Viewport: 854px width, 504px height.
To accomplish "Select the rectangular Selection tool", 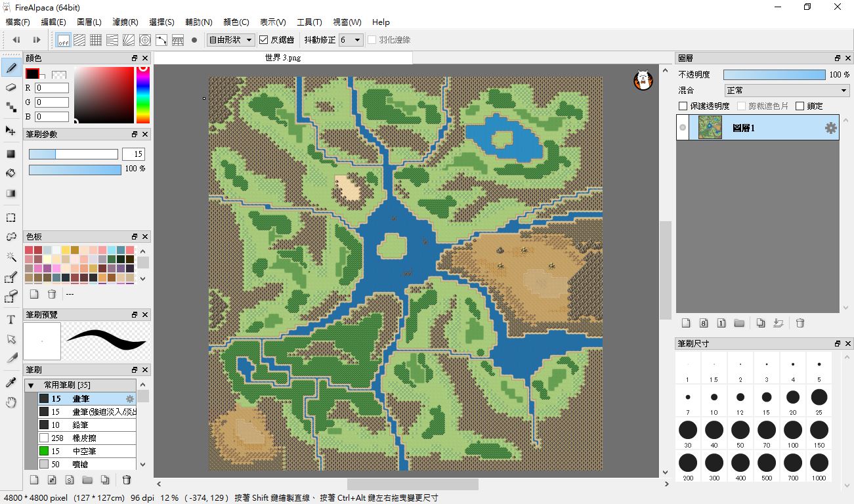I will 11,217.
